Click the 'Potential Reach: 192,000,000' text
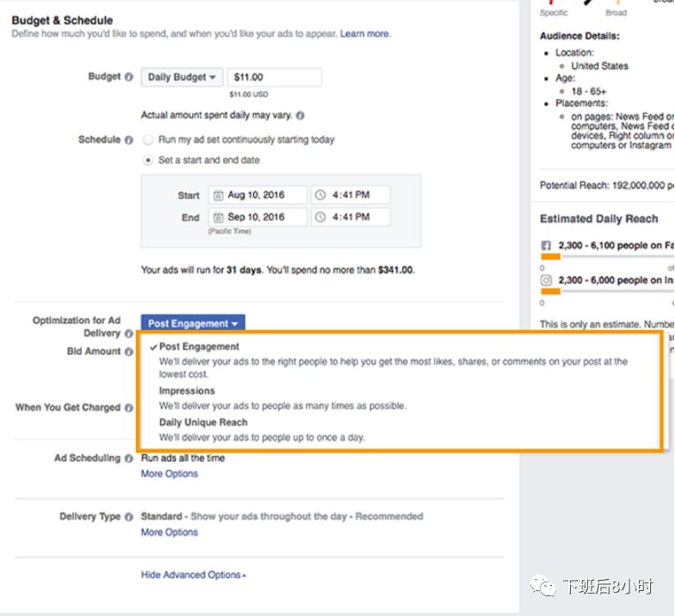The width and height of the screenshot is (675, 616). 603,186
